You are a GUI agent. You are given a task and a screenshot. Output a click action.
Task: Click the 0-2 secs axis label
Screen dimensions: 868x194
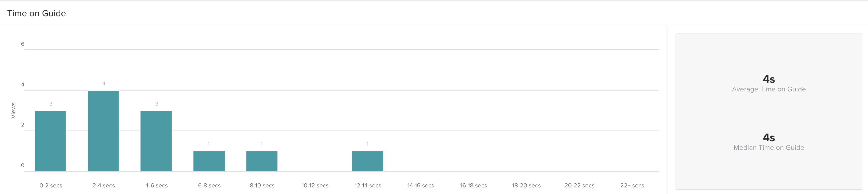click(51, 186)
